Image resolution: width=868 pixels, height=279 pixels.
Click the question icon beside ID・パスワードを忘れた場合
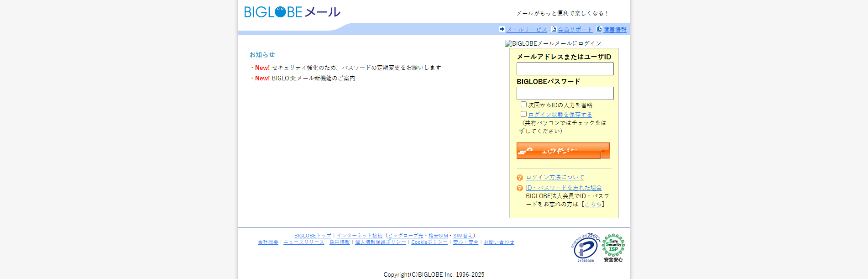[520, 188]
